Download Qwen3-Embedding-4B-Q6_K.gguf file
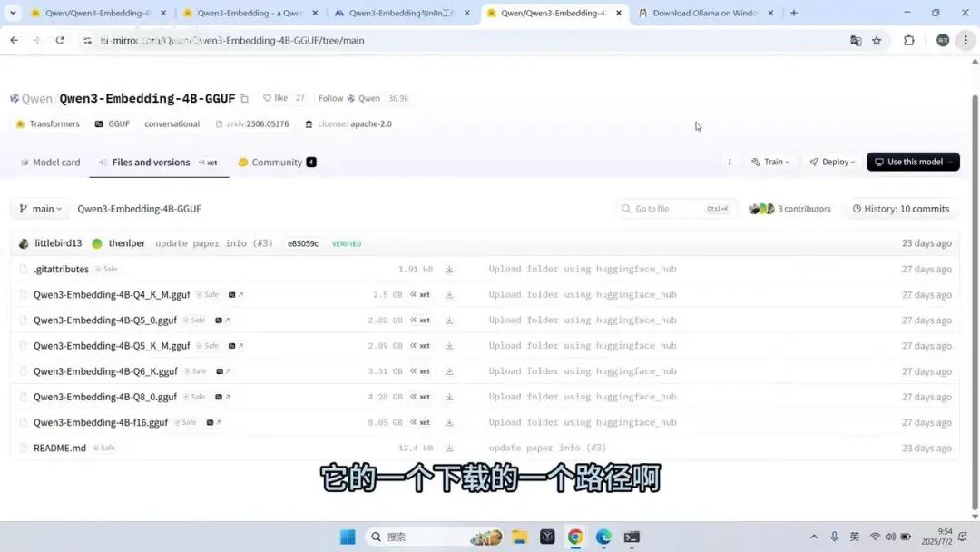The width and height of the screenshot is (980, 552). click(x=449, y=371)
